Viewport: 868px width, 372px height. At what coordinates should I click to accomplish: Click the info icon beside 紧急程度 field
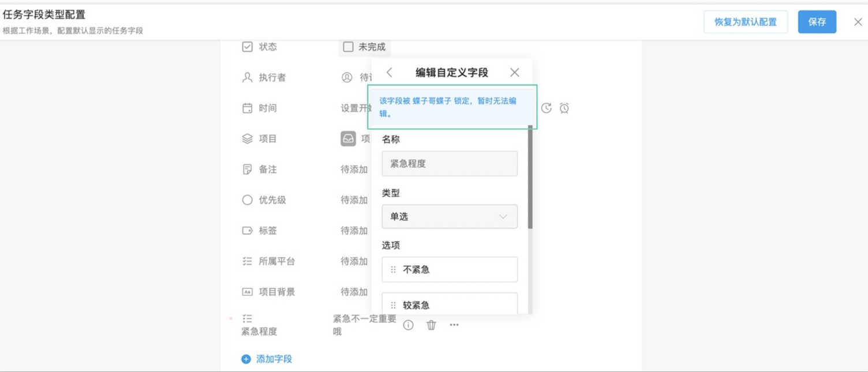coord(408,325)
